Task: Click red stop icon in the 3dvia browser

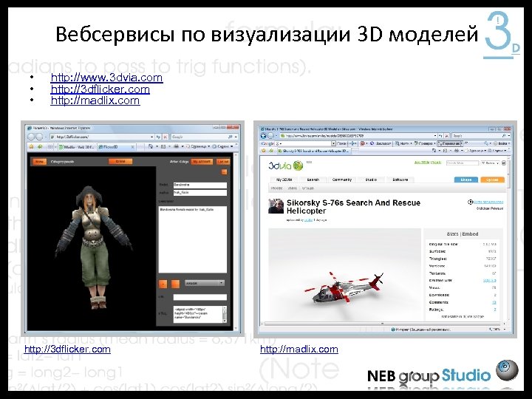Action: 447,135
